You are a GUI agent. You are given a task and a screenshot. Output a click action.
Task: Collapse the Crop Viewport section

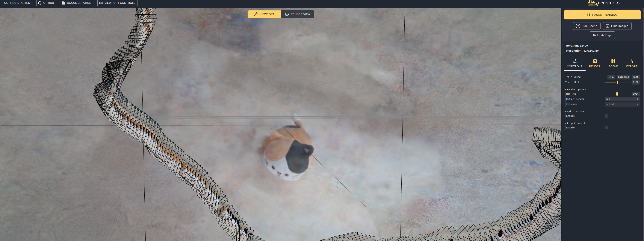click(x=576, y=123)
